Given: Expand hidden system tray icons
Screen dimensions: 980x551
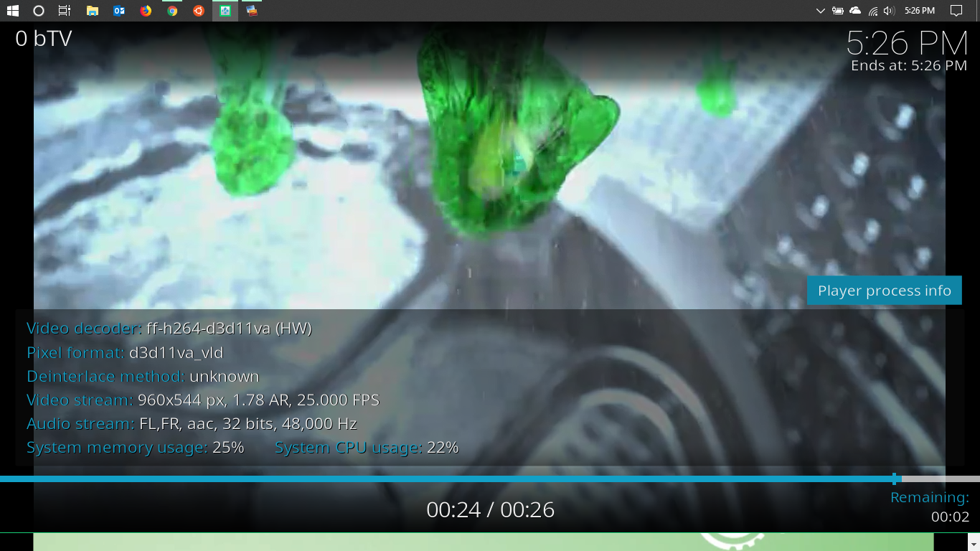Looking at the screenshot, I should [821, 11].
